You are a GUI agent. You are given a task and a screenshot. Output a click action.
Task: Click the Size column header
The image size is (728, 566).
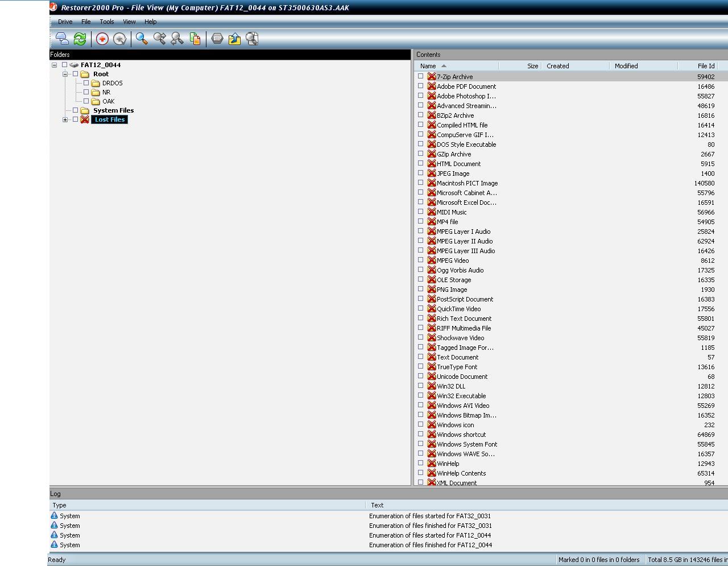pos(520,66)
